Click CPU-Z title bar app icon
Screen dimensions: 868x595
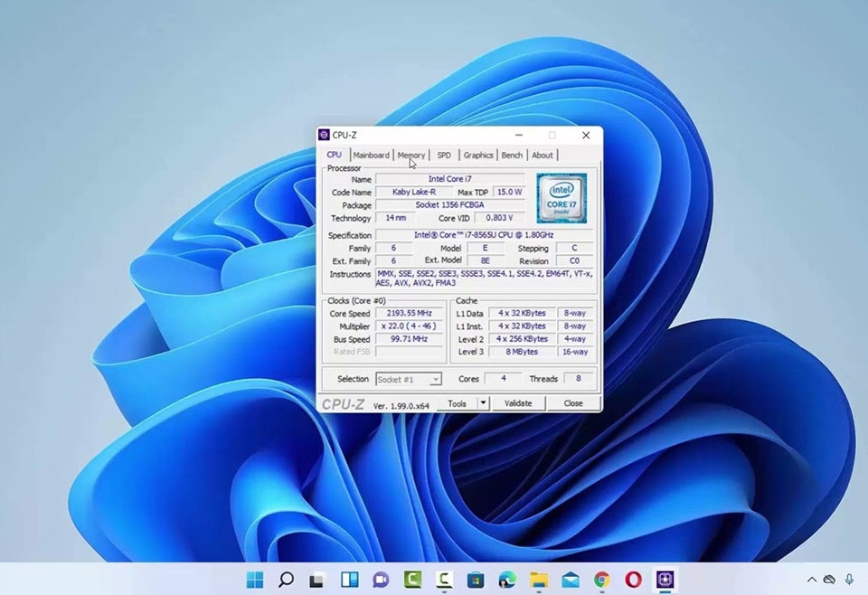click(x=325, y=135)
